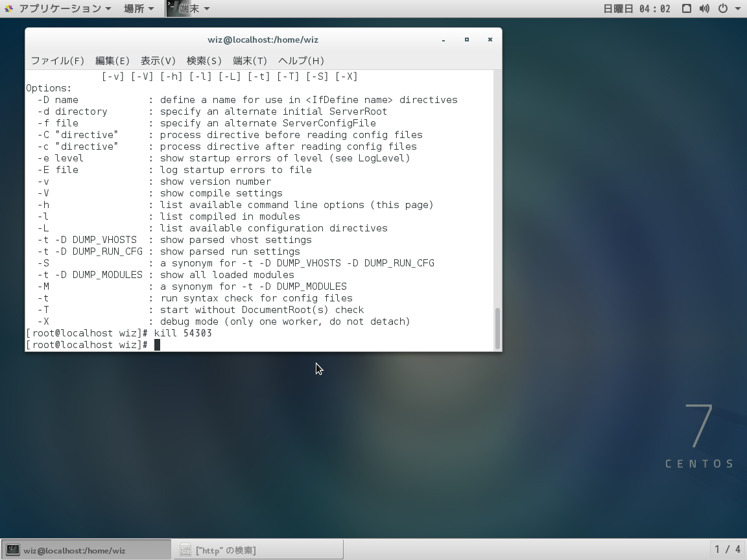Click 'log startup errors to file' text

coord(236,170)
